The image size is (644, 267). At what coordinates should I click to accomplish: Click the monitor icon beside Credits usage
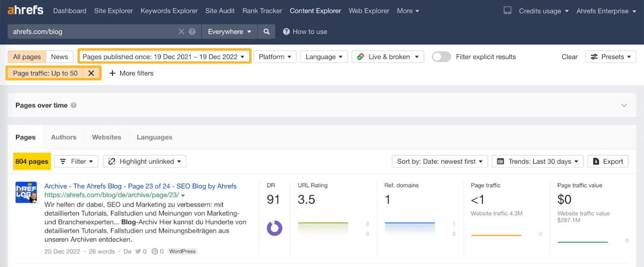[507, 11]
